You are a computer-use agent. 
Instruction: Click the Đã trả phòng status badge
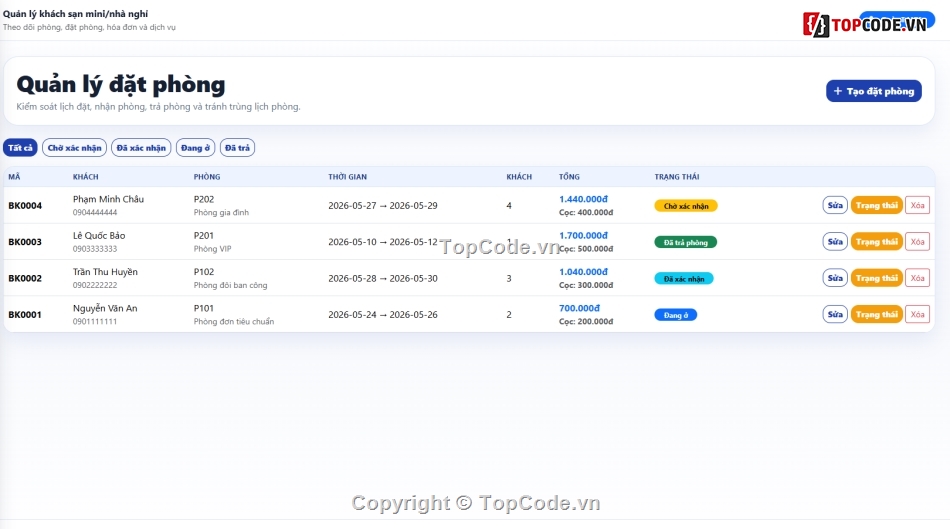tap(685, 242)
